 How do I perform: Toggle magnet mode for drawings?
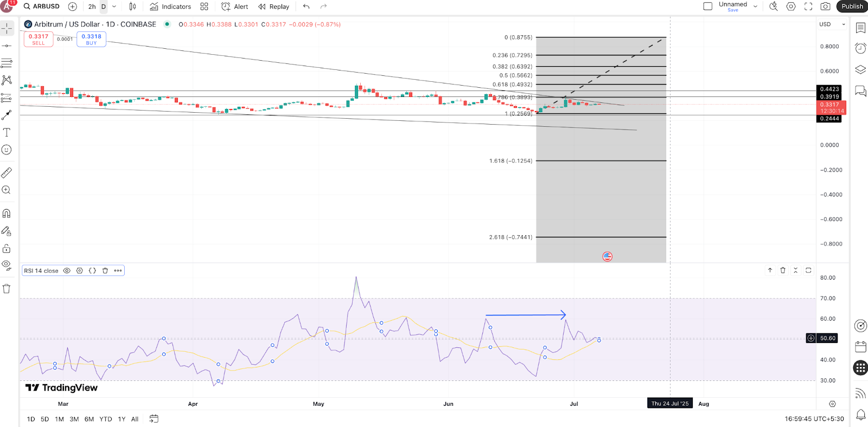pyautogui.click(x=7, y=214)
